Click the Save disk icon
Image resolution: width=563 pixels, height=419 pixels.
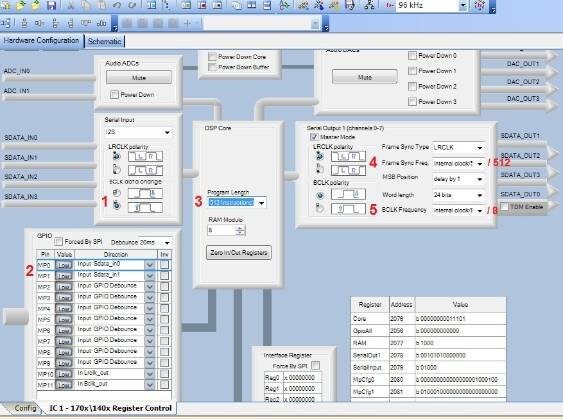tap(51, 5)
